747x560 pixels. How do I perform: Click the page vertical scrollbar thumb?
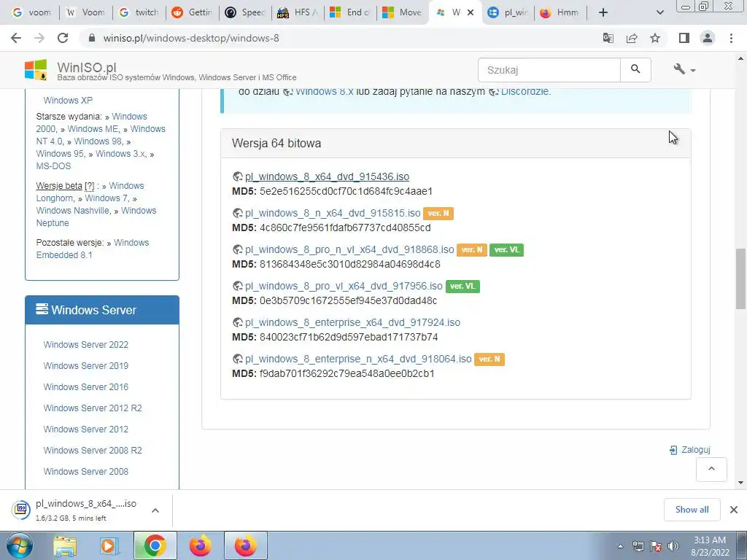click(x=740, y=279)
